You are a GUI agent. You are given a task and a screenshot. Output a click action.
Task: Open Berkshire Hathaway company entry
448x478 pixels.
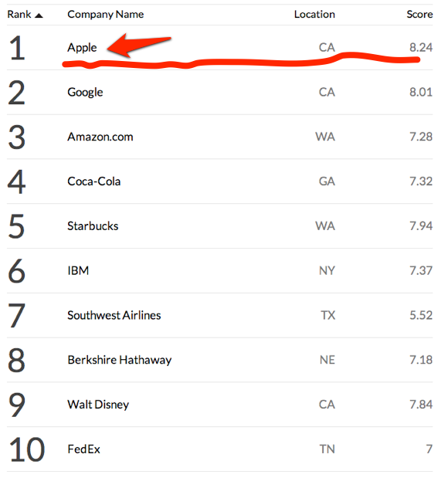(120, 360)
